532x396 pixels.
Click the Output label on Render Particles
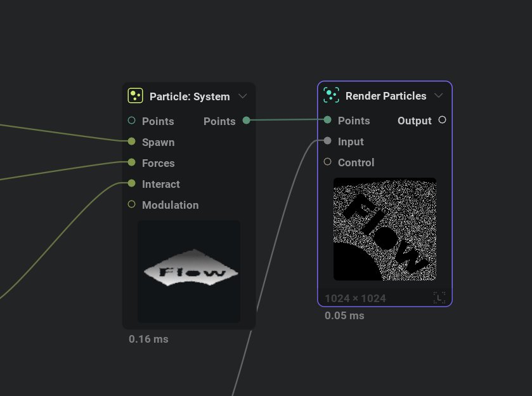414,121
